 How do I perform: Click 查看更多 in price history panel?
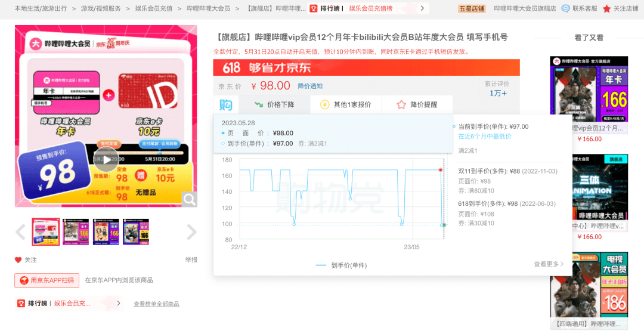tap(549, 264)
